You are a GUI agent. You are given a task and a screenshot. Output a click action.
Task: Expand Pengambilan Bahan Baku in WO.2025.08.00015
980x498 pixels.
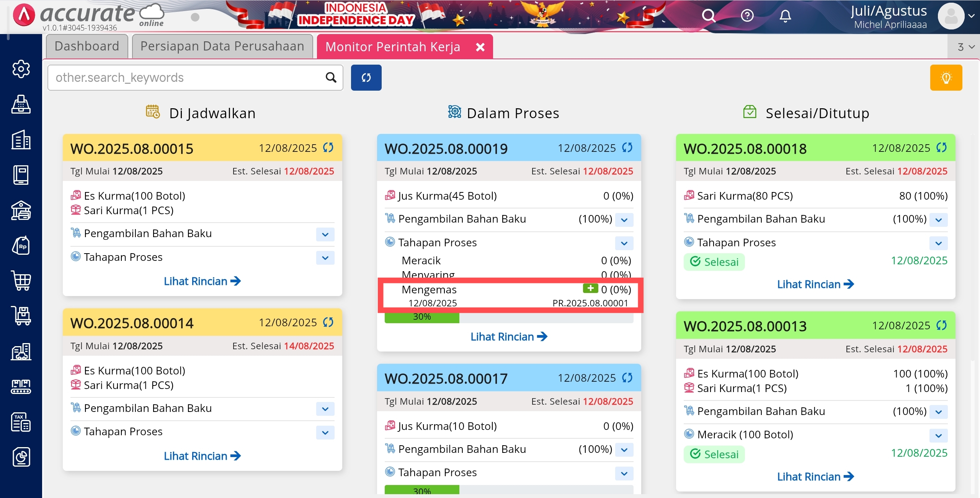coord(325,234)
